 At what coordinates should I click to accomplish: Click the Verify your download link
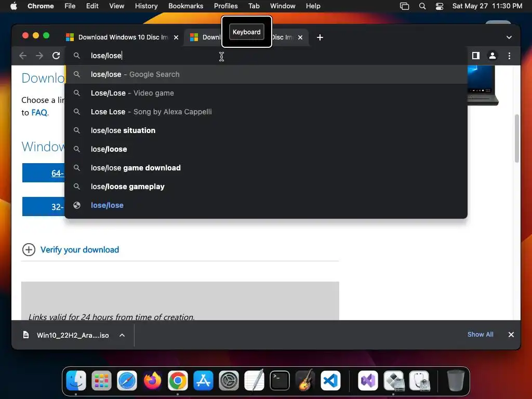(x=79, y=250)
